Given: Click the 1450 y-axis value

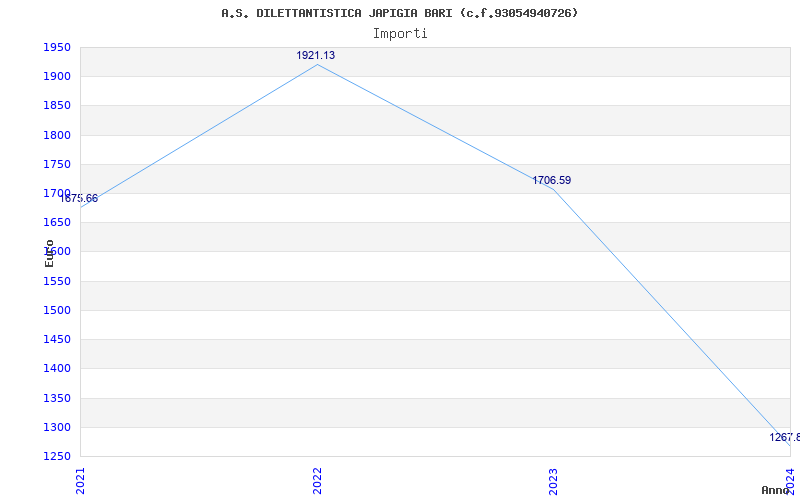Looking at the screenshot, I should tap(57, 339).
